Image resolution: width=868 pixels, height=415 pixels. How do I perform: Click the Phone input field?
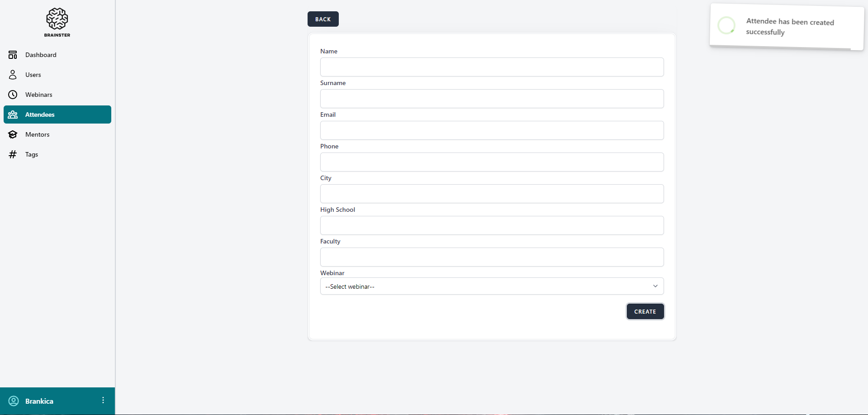[x=492, y=162]
